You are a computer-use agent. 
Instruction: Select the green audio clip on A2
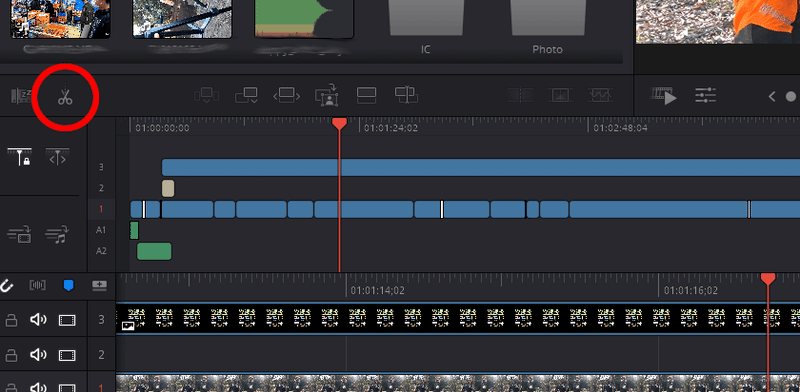[154, 251]
